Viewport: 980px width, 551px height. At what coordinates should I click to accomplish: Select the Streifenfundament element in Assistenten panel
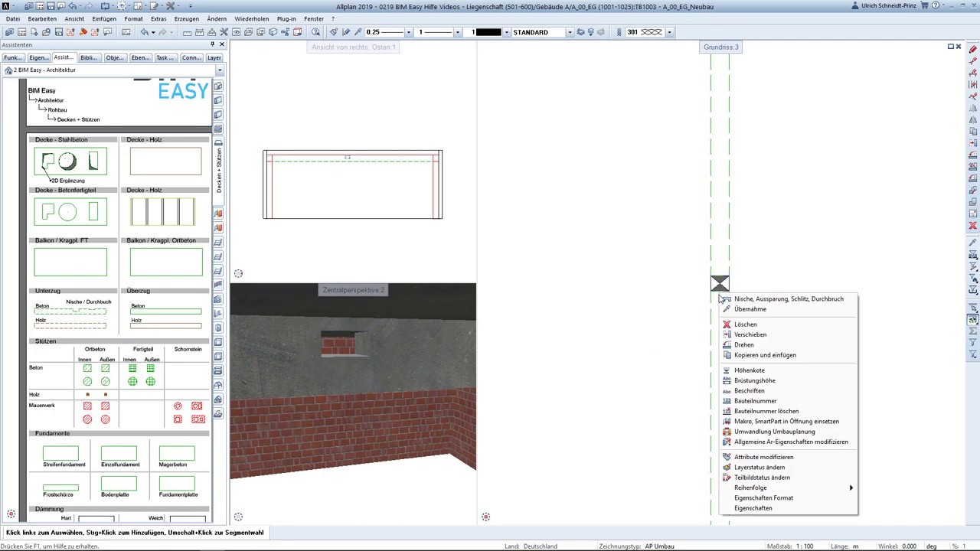[60, 454]
